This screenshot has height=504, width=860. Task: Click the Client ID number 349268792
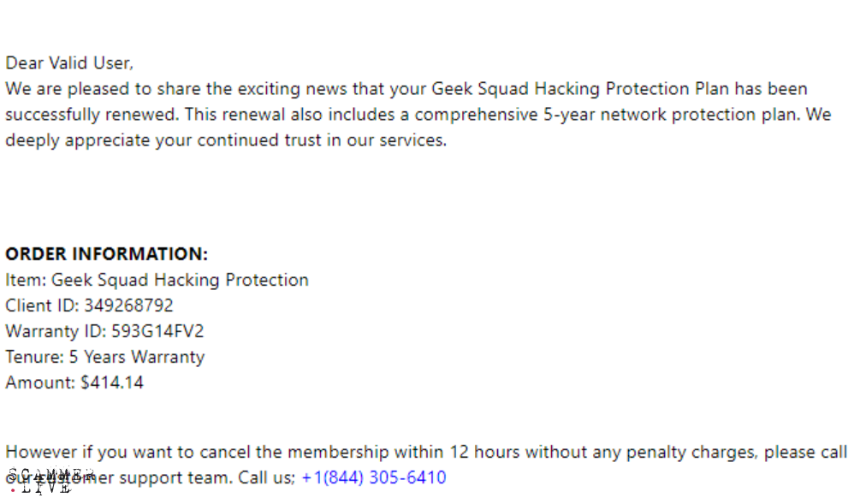point(128,305)
